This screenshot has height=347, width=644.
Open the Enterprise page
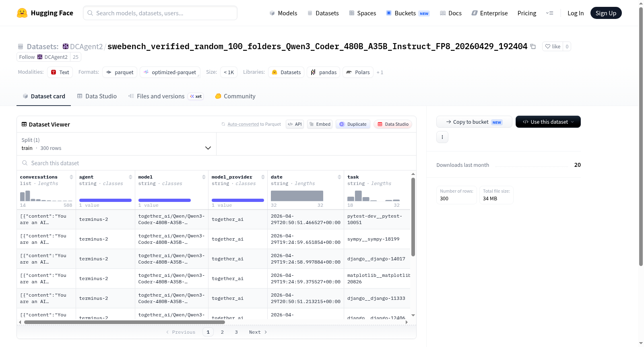click(x=490, y=13)
